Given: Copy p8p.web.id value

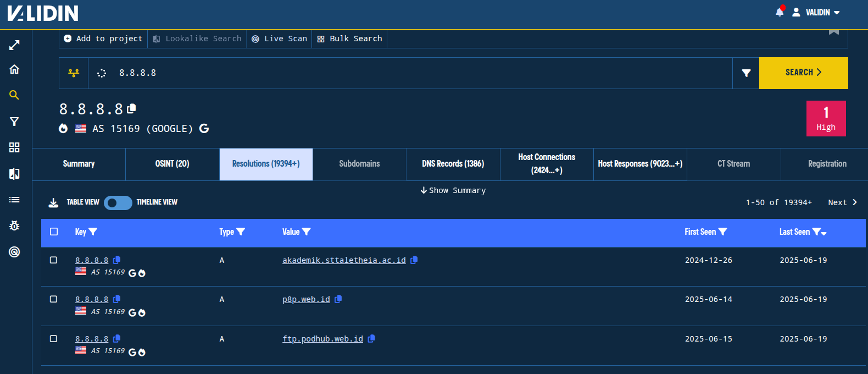Looking at the screenshot, I should (338, 299).
